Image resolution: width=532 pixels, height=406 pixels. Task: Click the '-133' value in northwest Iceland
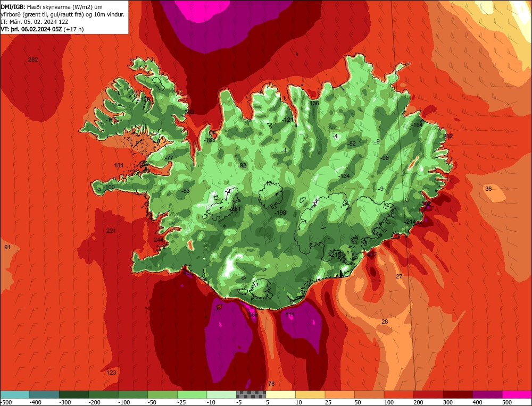coord(209,140)
